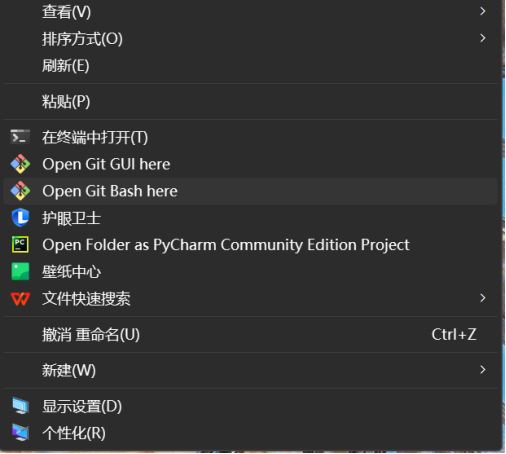Expand the 文件快速搜索 submenu arrow
506x454 pixels.
(x=483, y=298)
